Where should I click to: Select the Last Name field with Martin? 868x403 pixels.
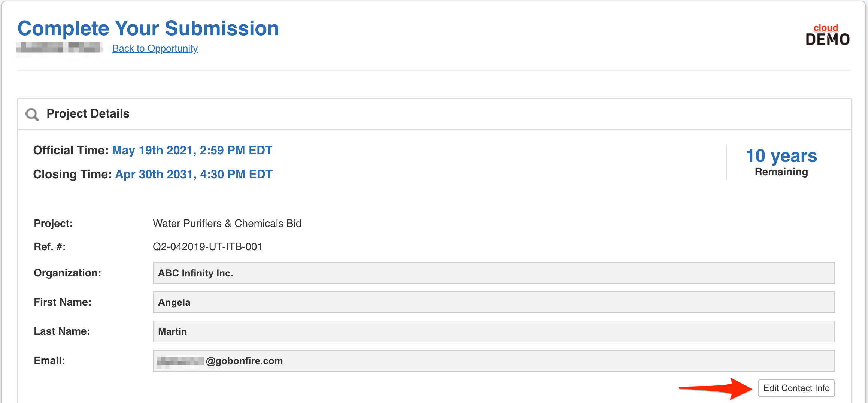(x=493, y=331)
